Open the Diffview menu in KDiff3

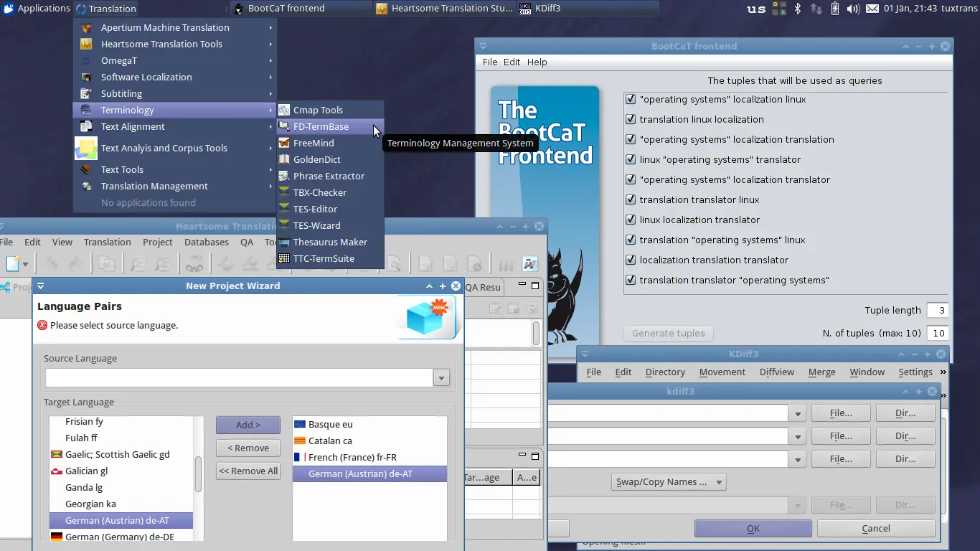777,372
